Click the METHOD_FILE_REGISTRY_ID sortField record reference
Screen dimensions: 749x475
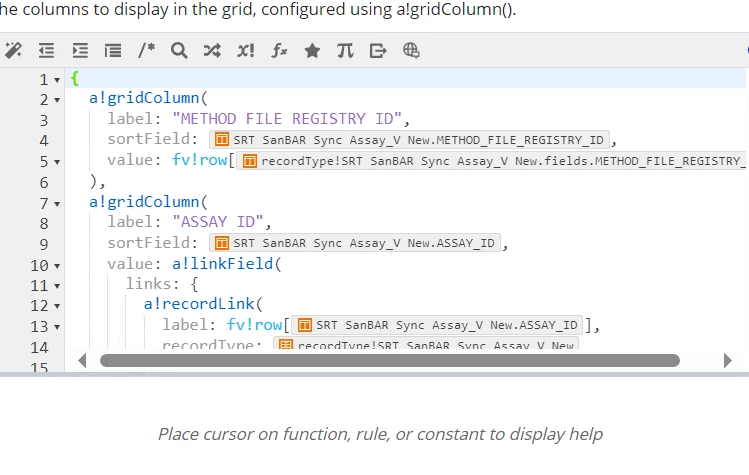(x=409, y=140)
